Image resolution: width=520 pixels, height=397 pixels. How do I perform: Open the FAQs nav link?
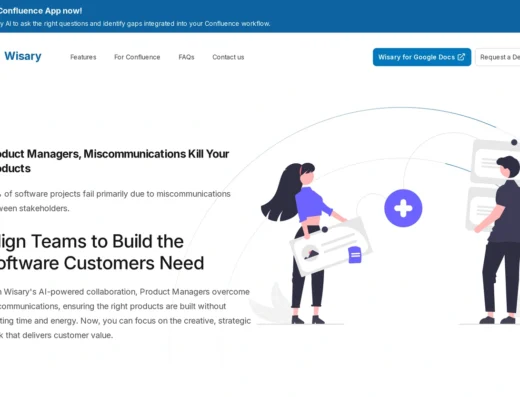(186, 57)
